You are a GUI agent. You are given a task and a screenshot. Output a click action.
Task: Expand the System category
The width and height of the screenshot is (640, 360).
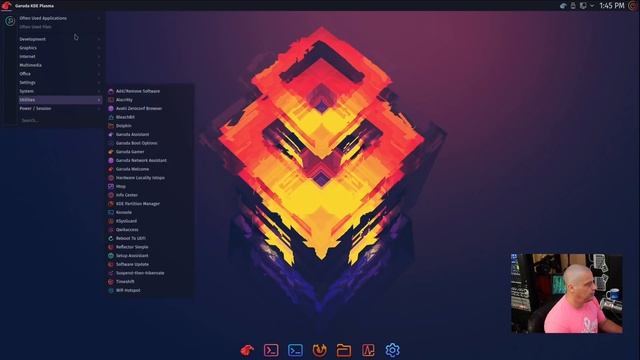(60, 91)
